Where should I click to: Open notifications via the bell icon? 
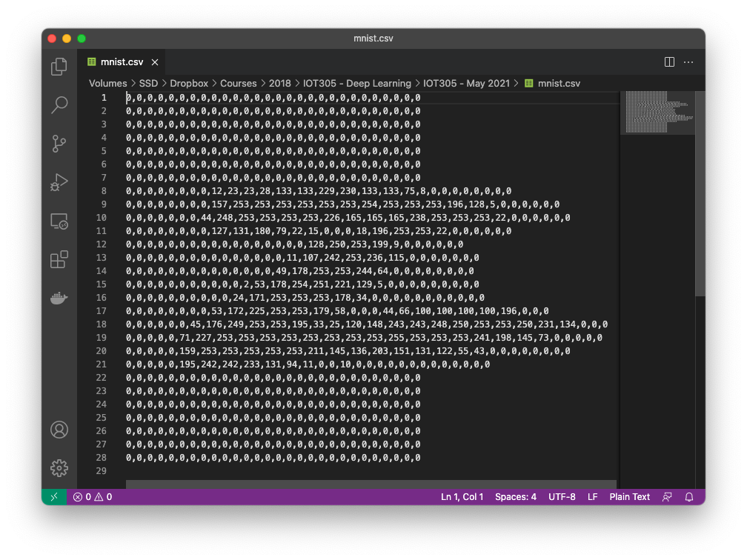[689, 496]
